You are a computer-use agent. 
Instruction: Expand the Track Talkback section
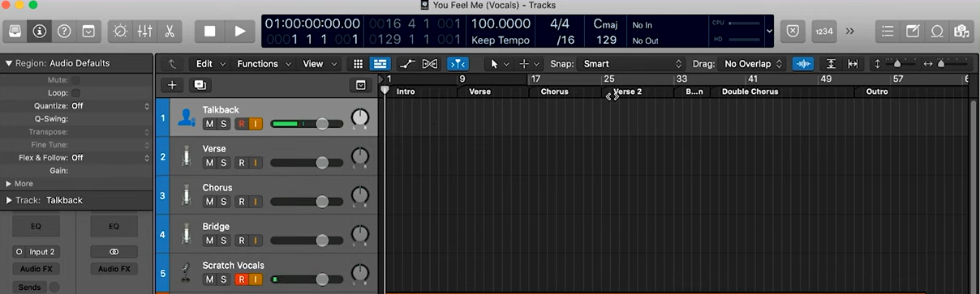tap(9, 200)
